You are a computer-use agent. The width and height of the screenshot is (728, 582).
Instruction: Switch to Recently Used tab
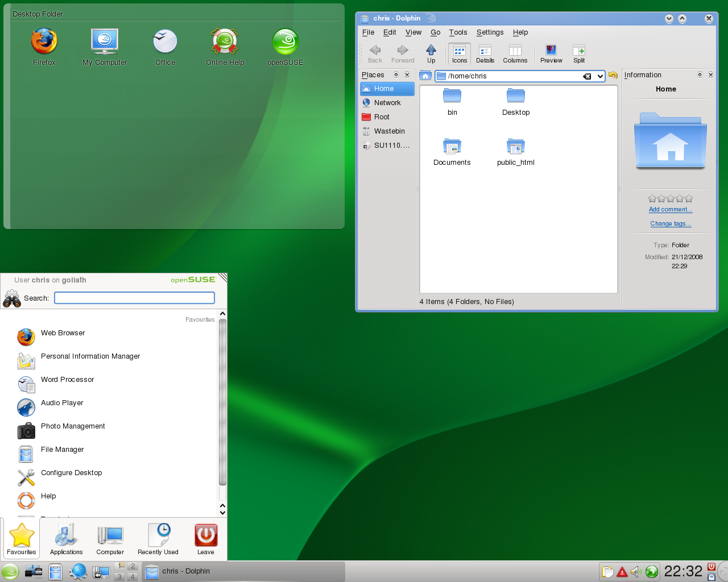pyautogui.click(x=158, y=539)
